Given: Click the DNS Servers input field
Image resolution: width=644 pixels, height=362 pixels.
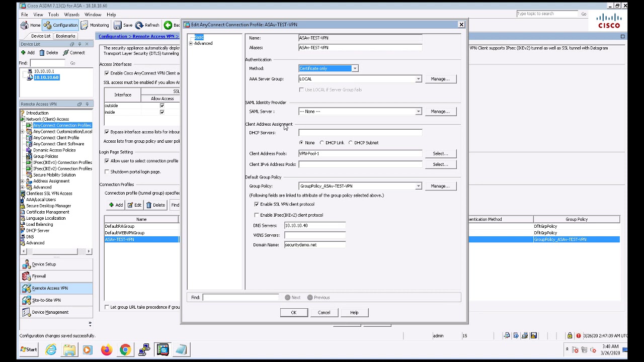Looking at the screenshot, I should 315,226.
